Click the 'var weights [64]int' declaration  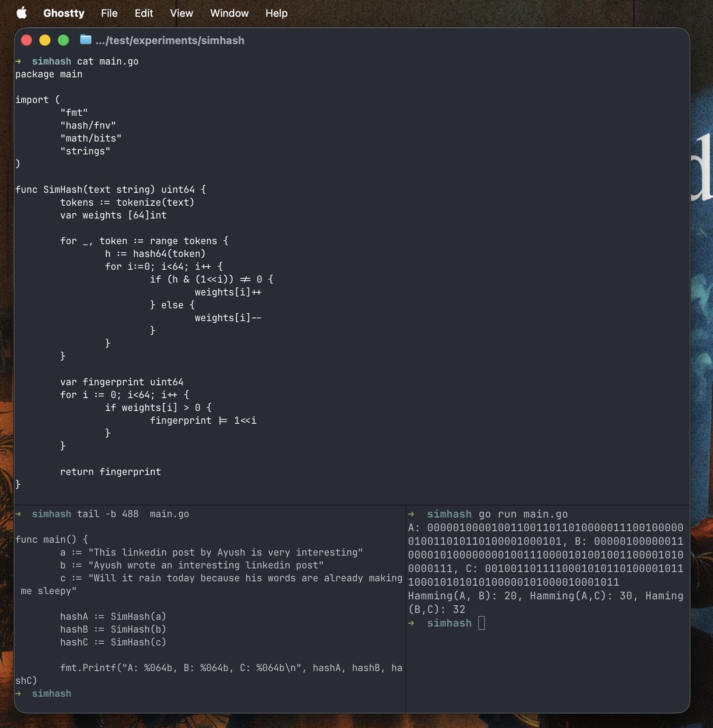113,215
